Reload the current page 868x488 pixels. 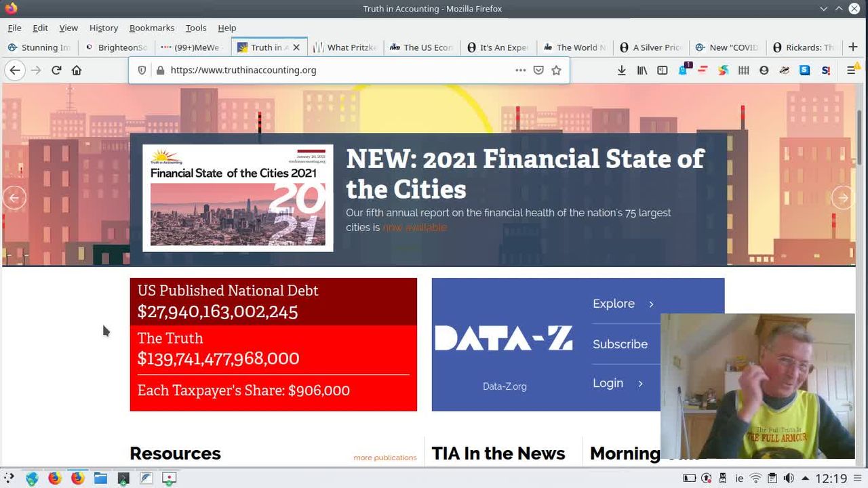point(56,70)
